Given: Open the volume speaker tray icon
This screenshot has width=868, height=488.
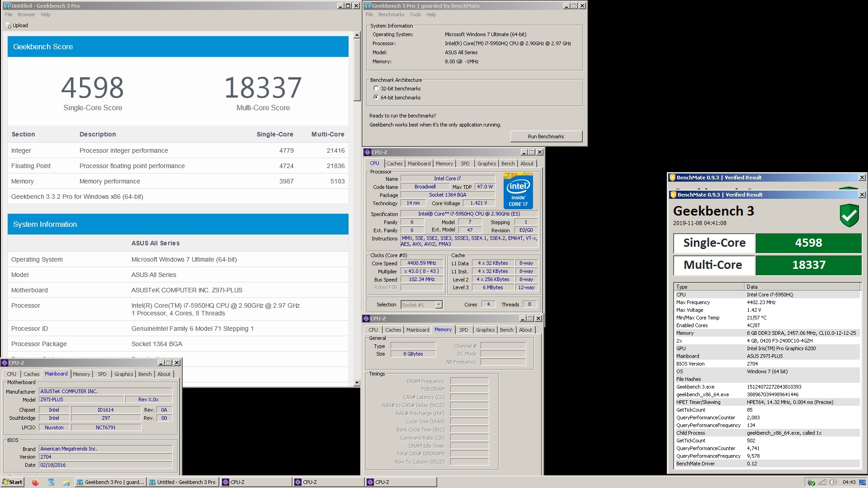Looking at the screenshot, I should tap(833, 482).
